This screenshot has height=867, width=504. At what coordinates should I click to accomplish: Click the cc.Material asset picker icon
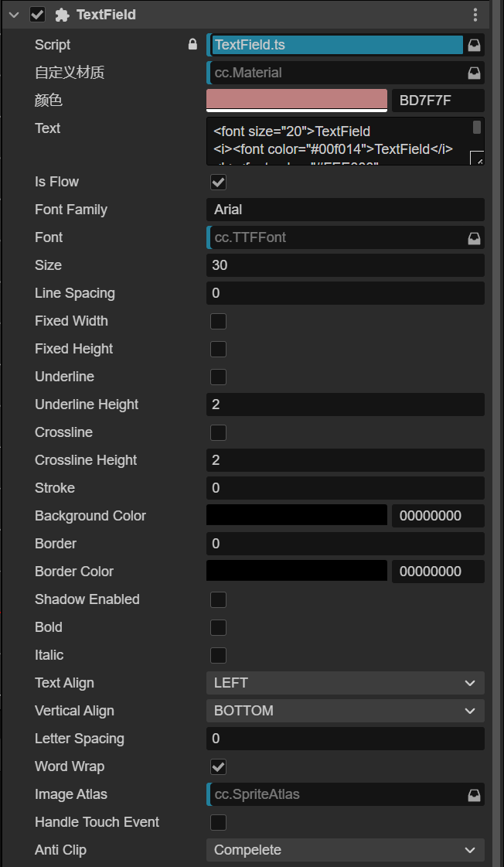tap(475, 73)
